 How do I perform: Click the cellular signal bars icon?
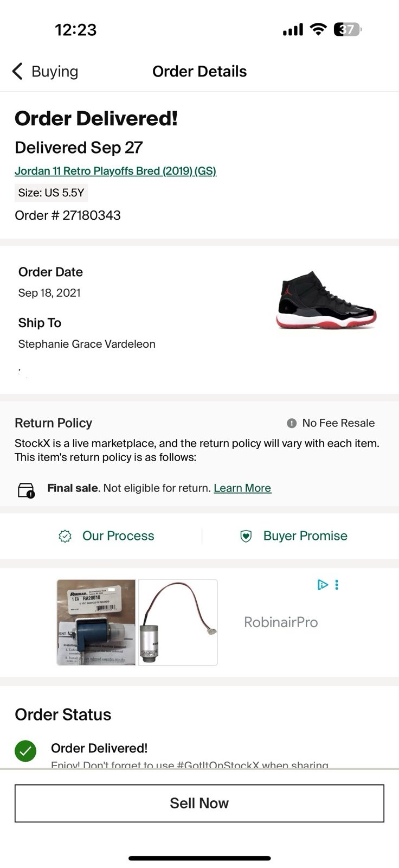292,30
